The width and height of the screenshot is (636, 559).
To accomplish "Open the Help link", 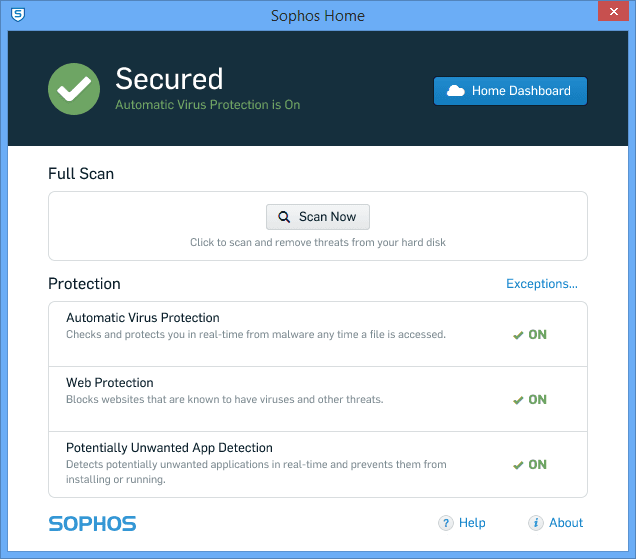I will 472,523.
